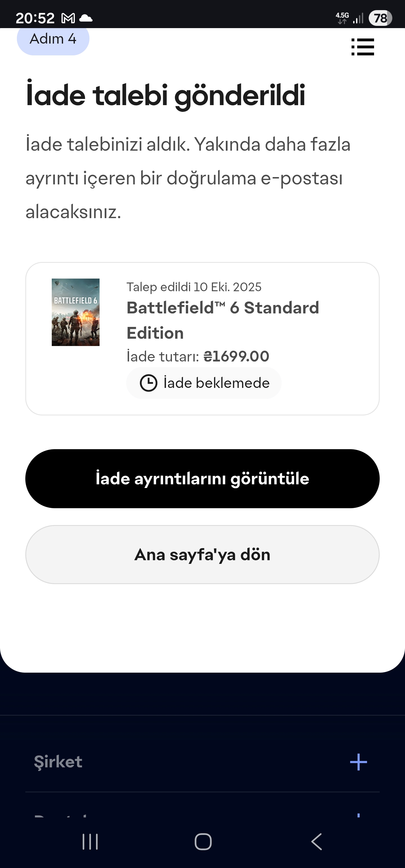Tap the Android recent apps icon
Screen dimensions: 405x868
pyautogui.click(x=90, y=842)
